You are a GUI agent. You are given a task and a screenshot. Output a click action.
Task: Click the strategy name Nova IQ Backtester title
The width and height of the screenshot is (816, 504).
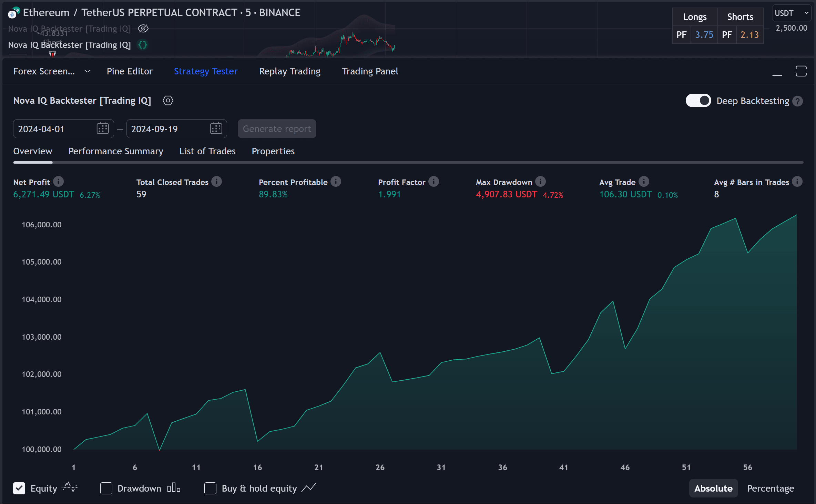pyautogui.click(x=82, y=101)
